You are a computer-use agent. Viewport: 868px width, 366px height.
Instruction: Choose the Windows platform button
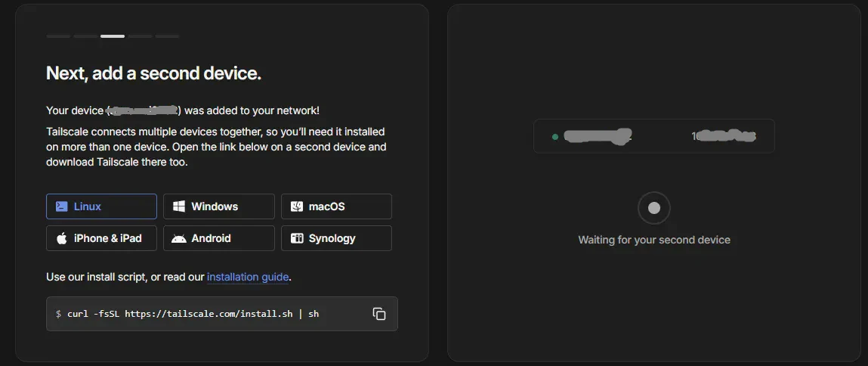[218, 206]
